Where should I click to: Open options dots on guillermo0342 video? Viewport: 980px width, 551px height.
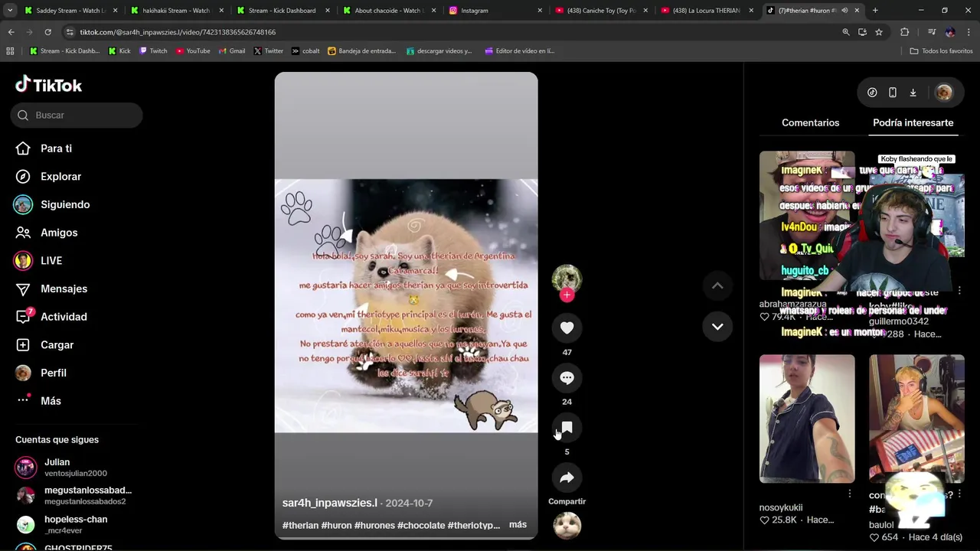[x=959, y=291]
